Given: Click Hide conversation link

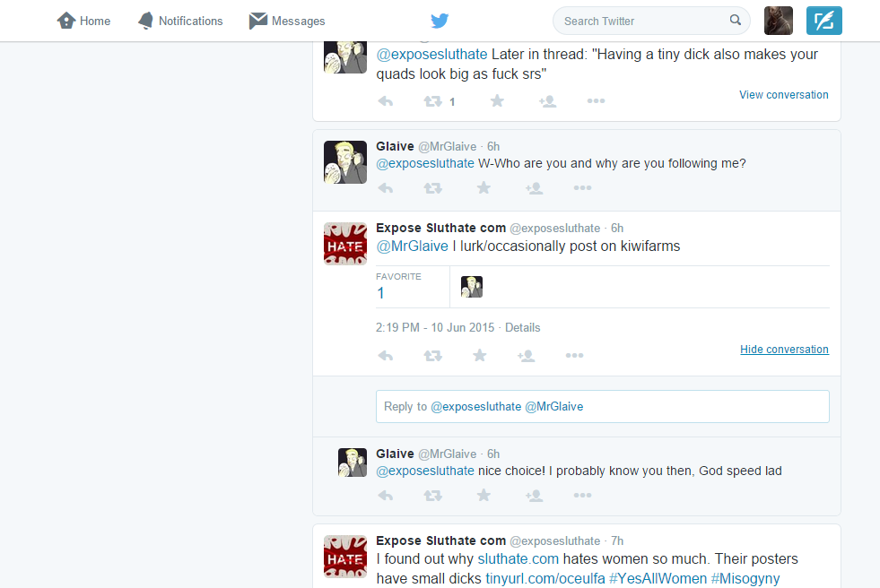Looking at the screenshot, I should tap(784, 350).
